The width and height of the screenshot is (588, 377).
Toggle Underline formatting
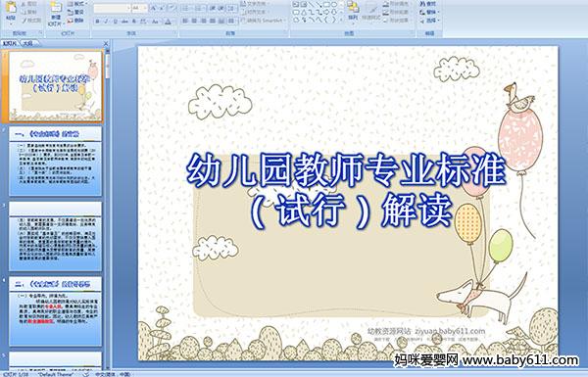[115, 22]
